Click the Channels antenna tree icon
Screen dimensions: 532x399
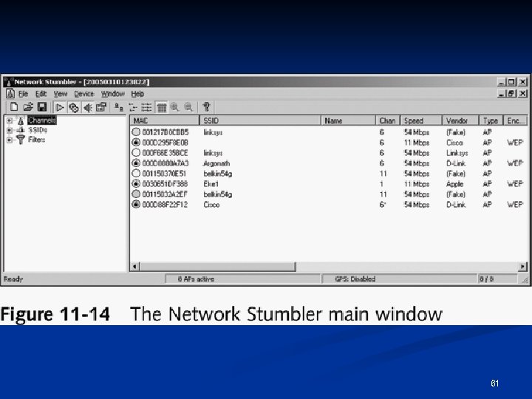21,120
